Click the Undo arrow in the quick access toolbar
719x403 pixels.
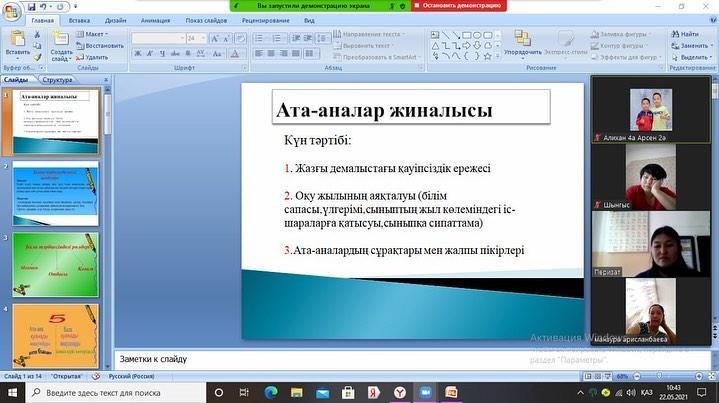pos(41,5)
